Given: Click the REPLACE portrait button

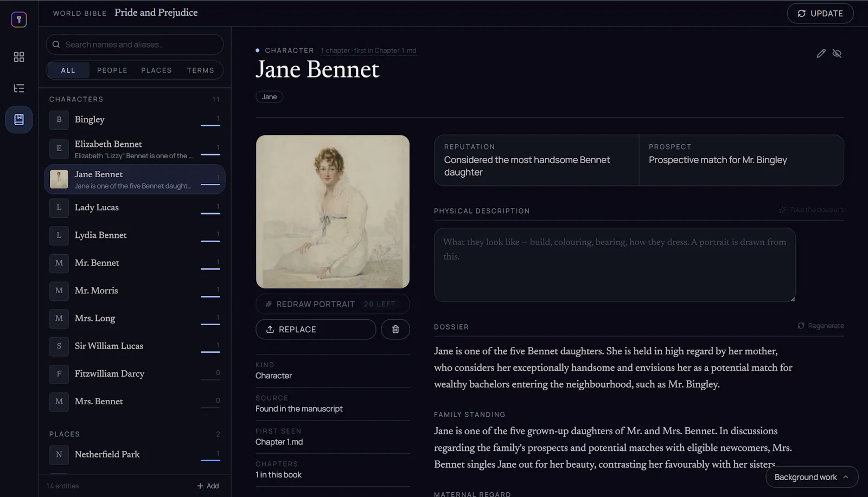Looking at the screenshot, I should point(316,329).
